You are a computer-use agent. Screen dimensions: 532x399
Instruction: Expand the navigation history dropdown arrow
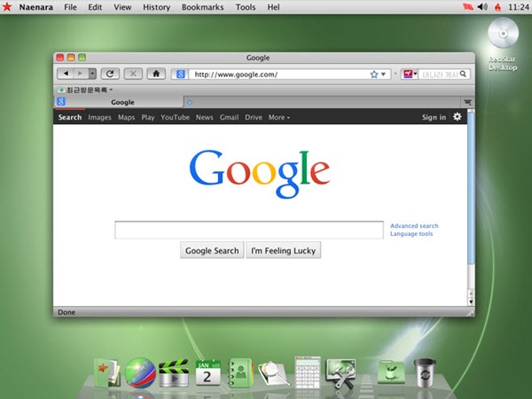coord(92,74)
